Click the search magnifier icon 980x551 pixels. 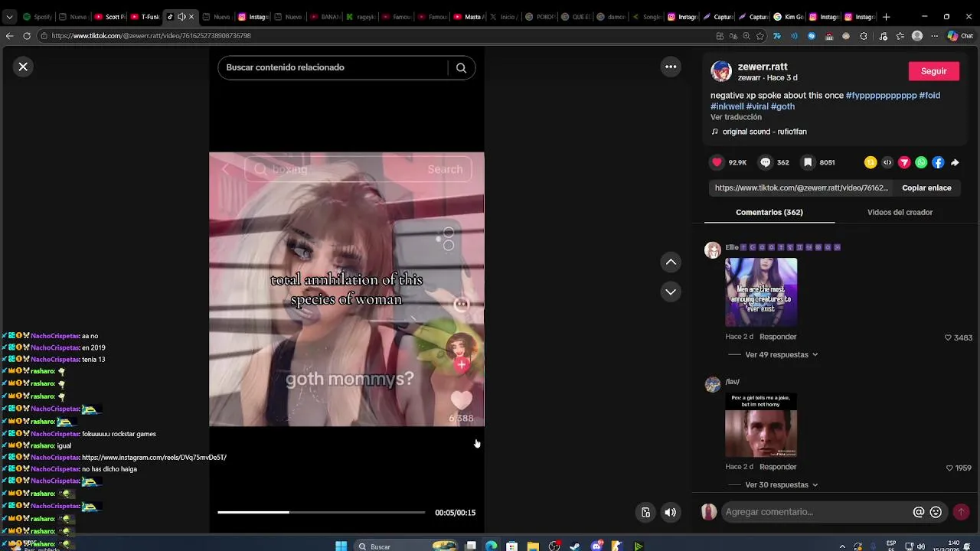click(461, 67)
